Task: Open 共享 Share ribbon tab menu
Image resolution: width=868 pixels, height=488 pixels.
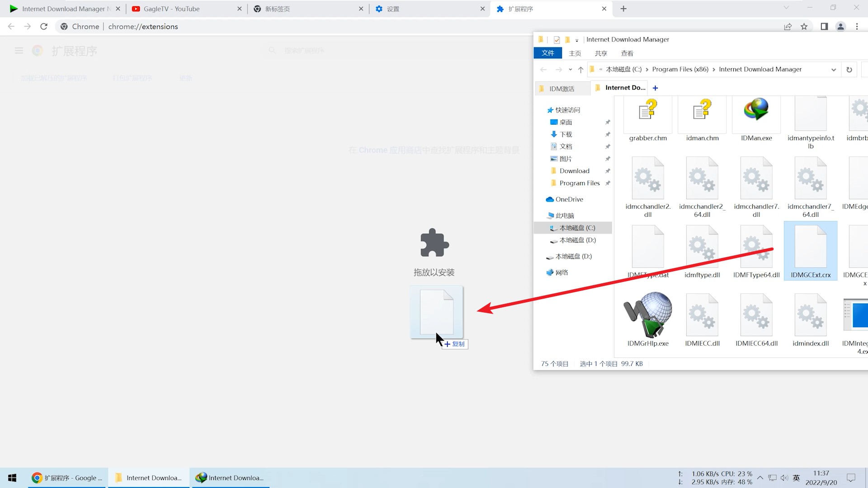Action: (601, 53)
